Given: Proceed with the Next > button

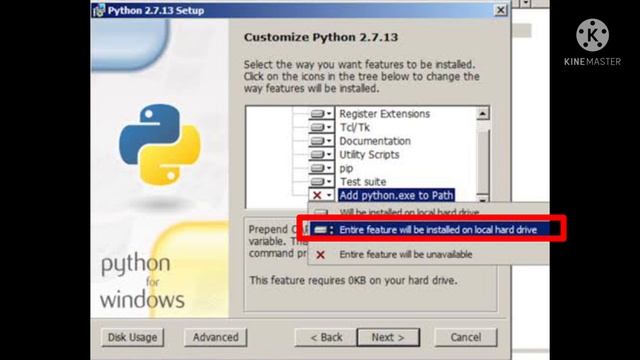Looking at the screenshot, I should (388, 338).
